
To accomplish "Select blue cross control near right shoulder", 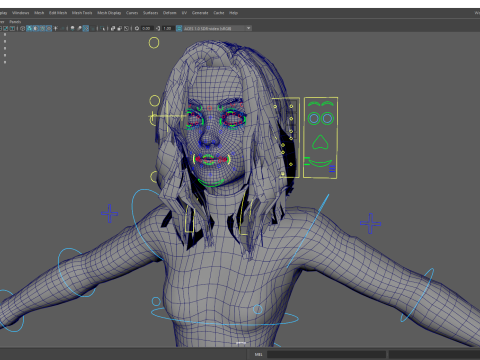I will click(110, 213).
